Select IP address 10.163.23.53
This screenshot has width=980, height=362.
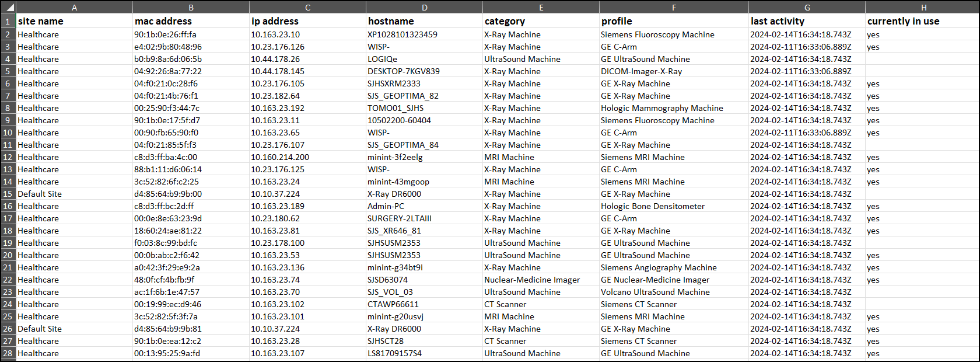308,255
